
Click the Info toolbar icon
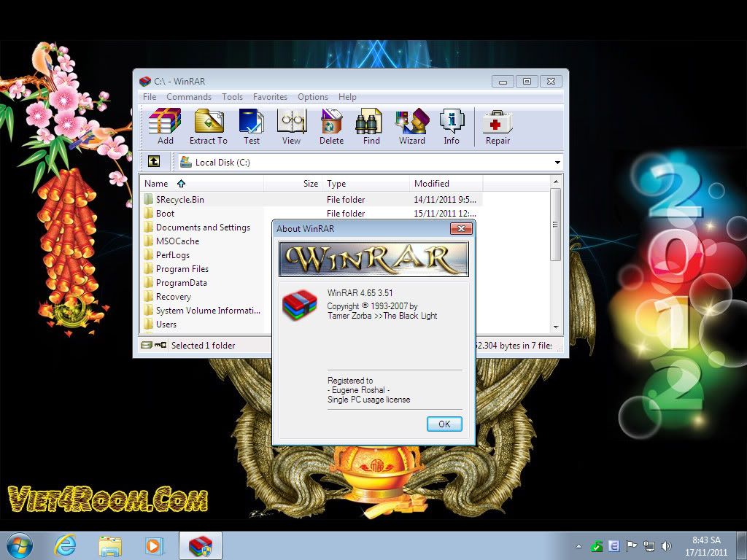[x=452, y=121]
